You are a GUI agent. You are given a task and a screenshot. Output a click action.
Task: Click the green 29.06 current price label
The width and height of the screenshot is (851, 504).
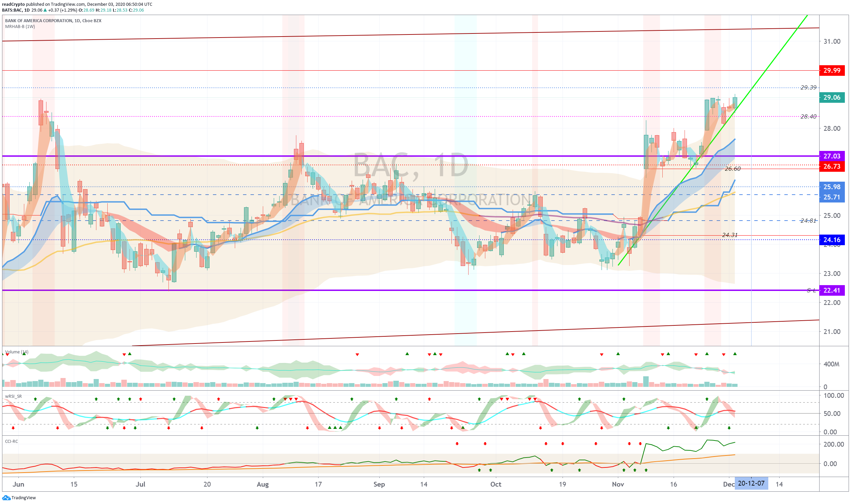(x=832, y=97)
